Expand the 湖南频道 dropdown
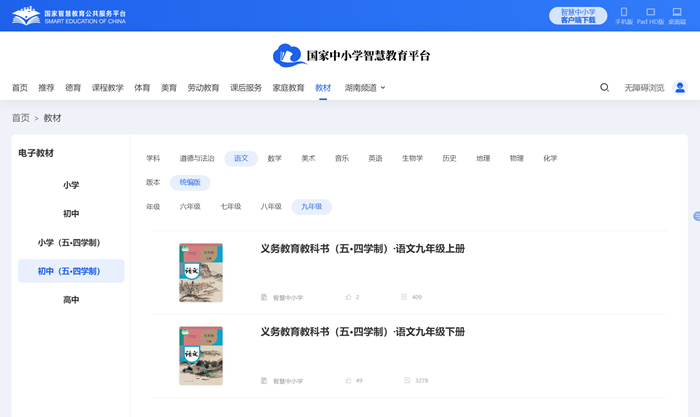The width and height of the screenshot is (700, 417). pos(365,88)
